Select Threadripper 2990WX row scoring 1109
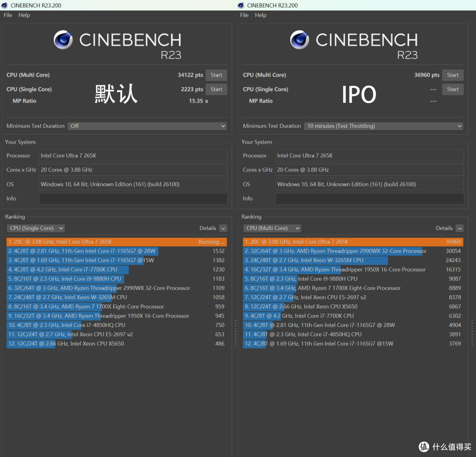The width and height of the screenshot is (476, 457). coord(116,288)
